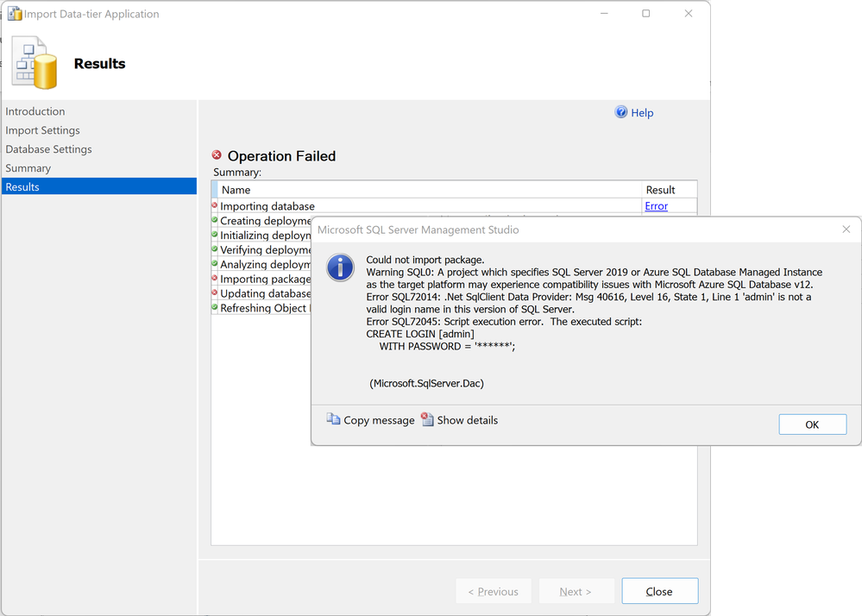Click the Copy message icon
This screenshot has width=862, height=616.
333,419
